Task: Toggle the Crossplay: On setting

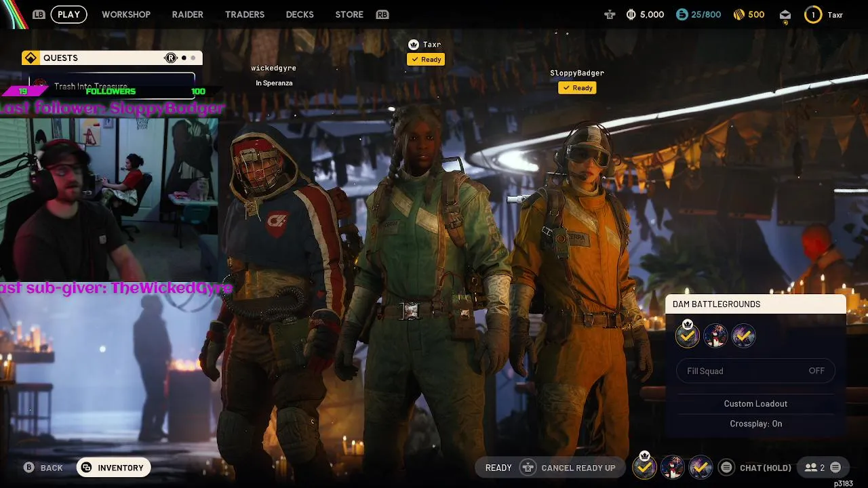Action: (755, 424)
